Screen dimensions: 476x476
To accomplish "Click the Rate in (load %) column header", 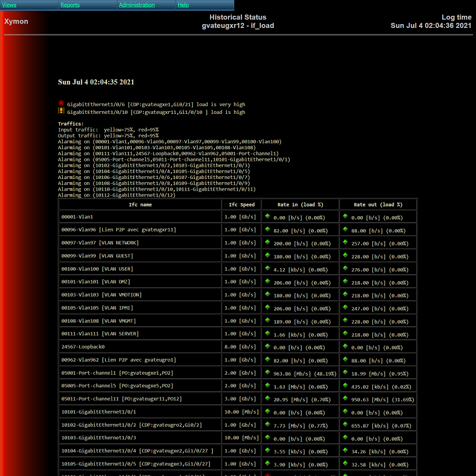I will click(300, 205).
